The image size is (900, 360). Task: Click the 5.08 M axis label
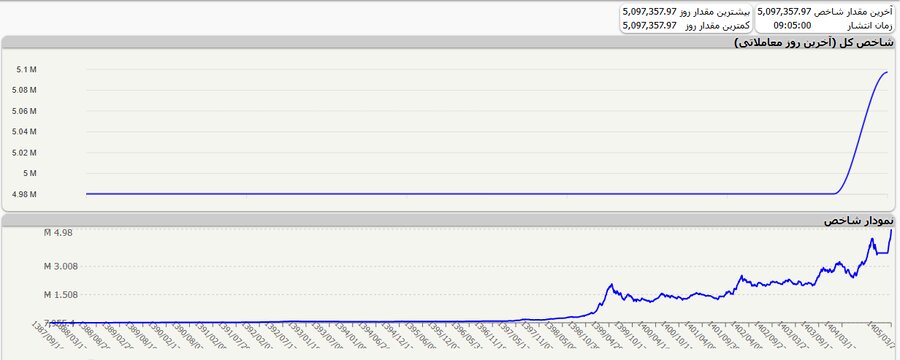[x=24, y=90]
